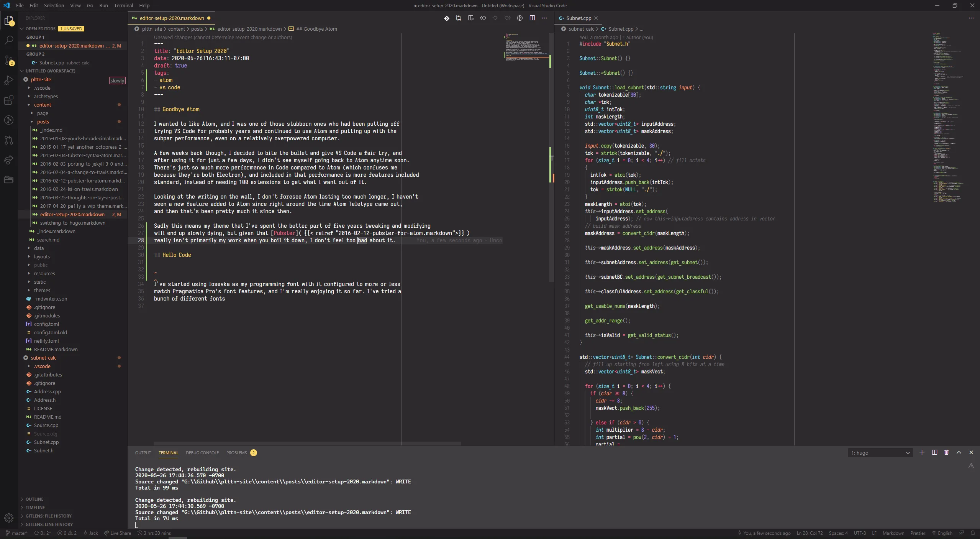Open the Live Share view
Viewport: 980px width, 539px height.
point(9,160)
